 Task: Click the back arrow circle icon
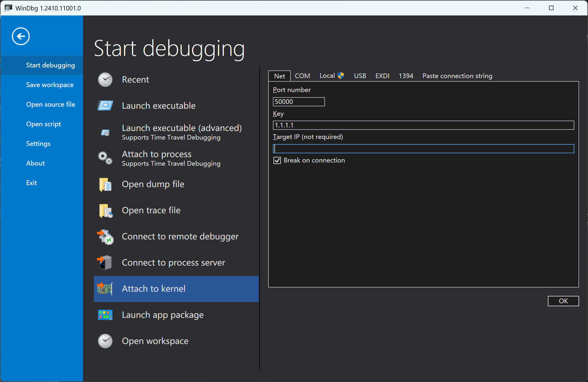21,36
